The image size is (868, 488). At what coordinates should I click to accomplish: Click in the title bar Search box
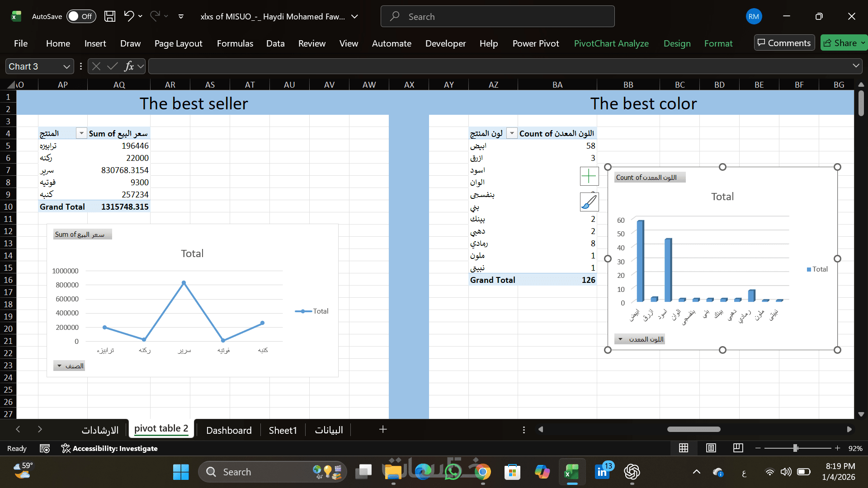coord(497,16)
